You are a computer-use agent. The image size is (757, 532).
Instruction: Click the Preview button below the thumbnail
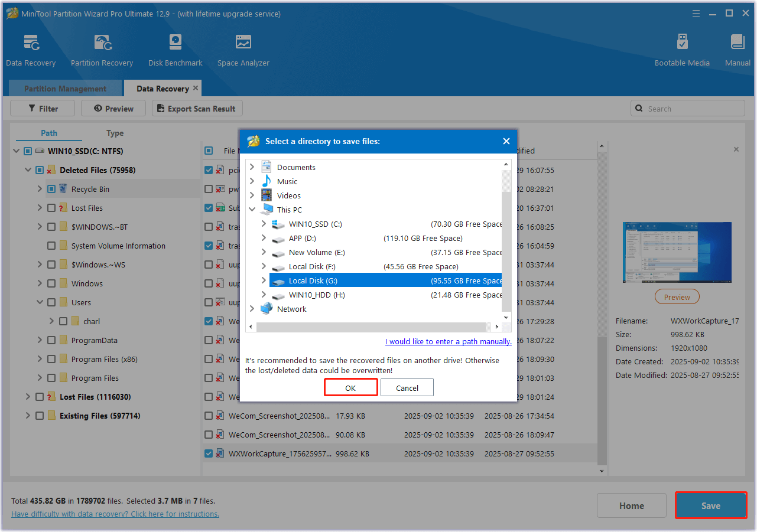click(x=677, y=297)
